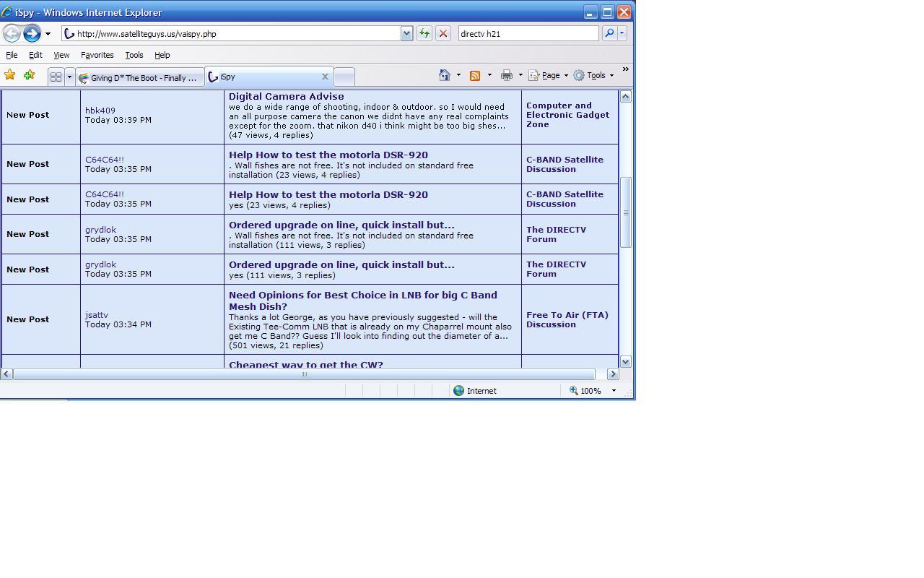Refresh the page with the green arrows icon
The image size is (924, 578).
(424, 33)
